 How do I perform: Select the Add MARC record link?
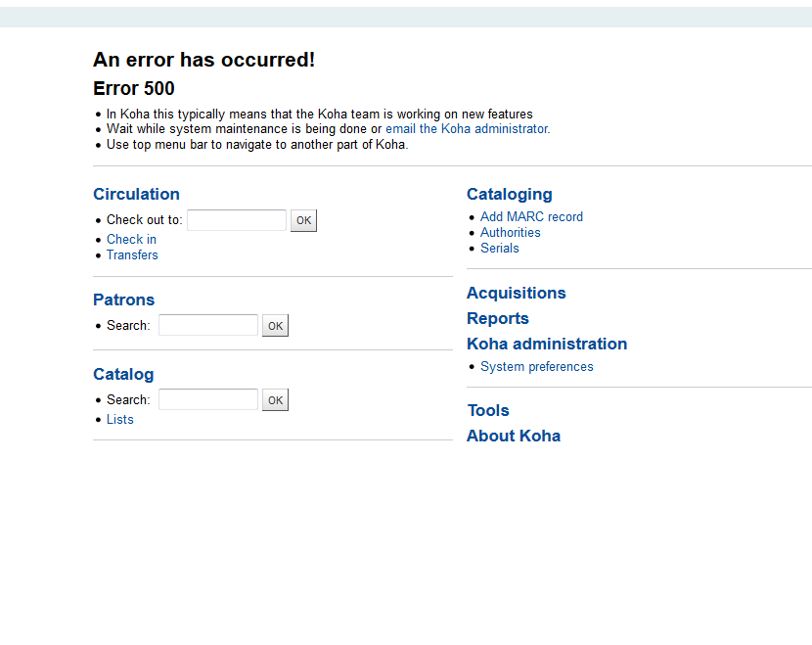point(531,217)
